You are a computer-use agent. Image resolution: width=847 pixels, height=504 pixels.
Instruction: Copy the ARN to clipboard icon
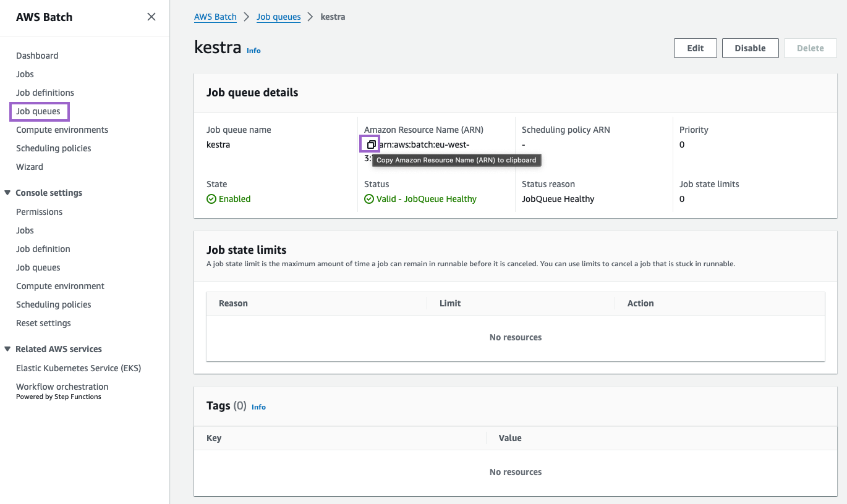(x=371, y=145)
